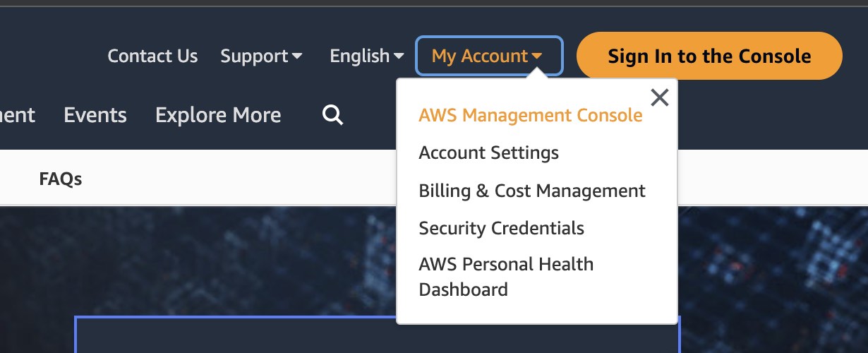
Task: Click the small caret arrow beside Support
Action: (x=297, y=56)
